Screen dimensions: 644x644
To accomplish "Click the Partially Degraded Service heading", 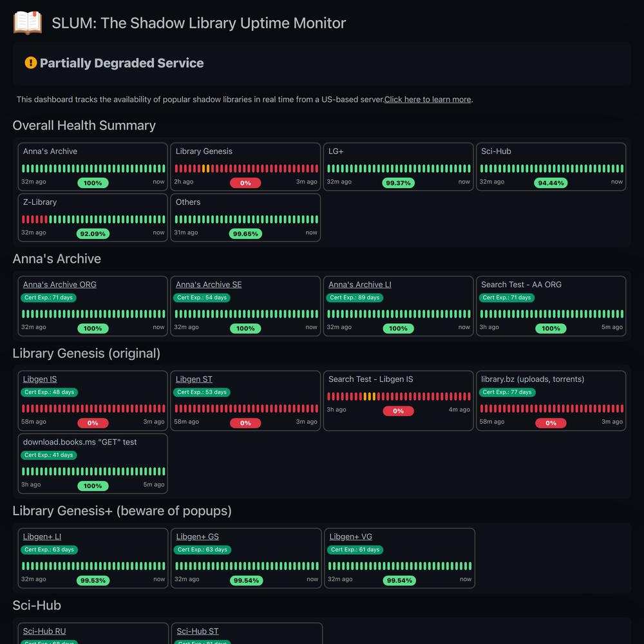I will 122,63.
